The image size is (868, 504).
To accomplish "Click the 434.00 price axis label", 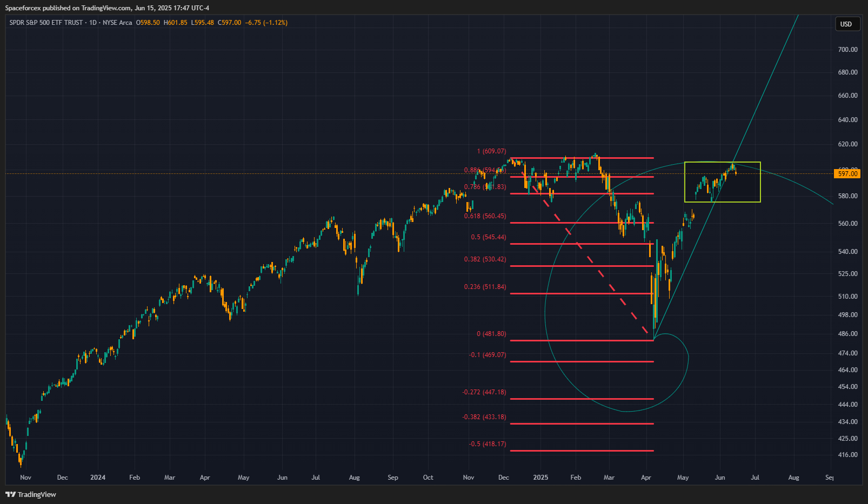I will click(x=847, y=421).
